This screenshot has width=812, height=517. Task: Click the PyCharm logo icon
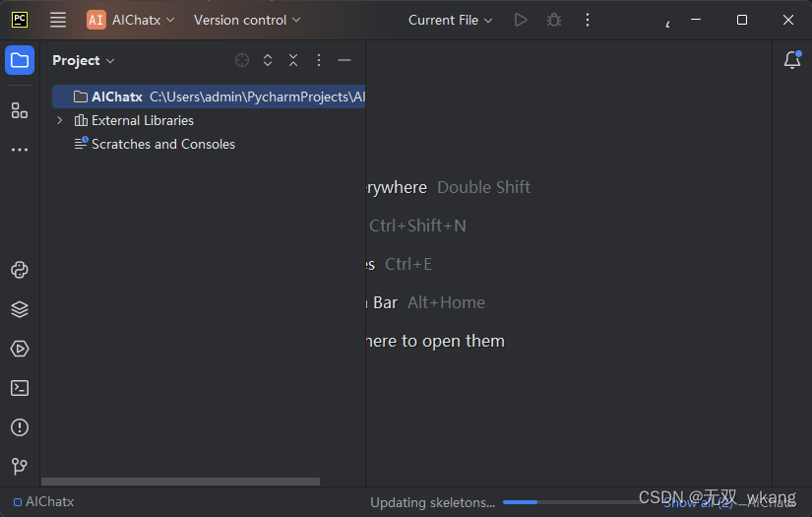point(20,21)
